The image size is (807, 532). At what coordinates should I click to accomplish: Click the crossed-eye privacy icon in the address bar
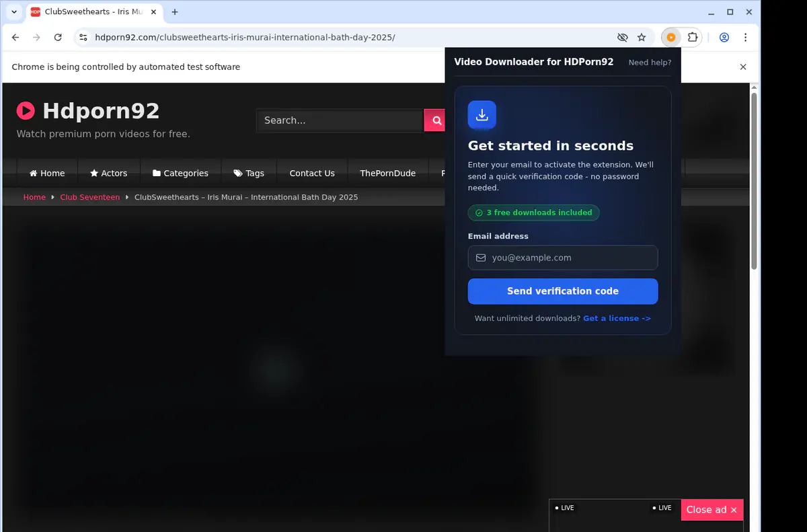pyautogui.click(x=623, y=38)
